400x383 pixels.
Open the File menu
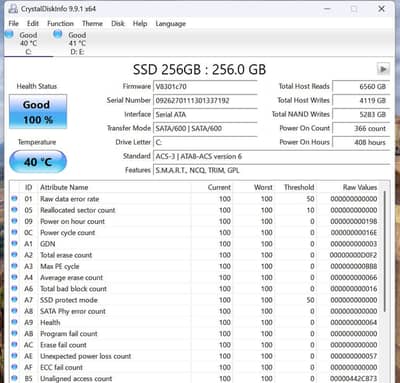pyautogui.click(x=13, y=23)
